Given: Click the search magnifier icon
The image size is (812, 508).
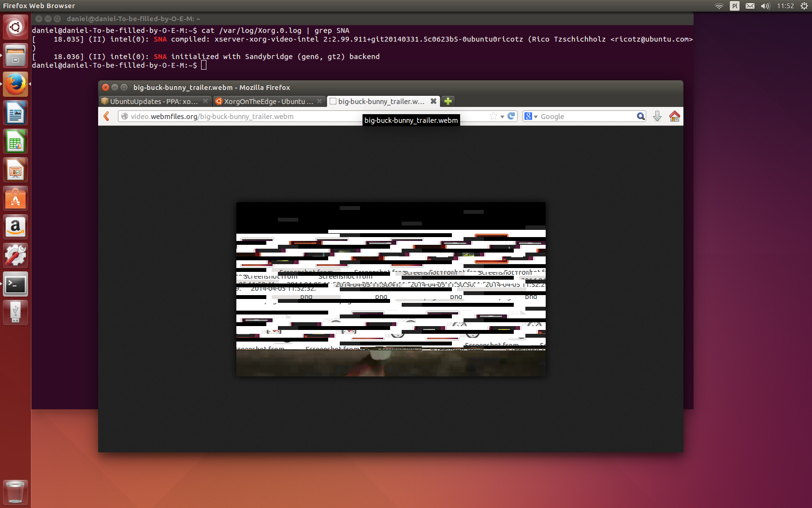Looking at the screenshot, I should (x=640, y=116).
